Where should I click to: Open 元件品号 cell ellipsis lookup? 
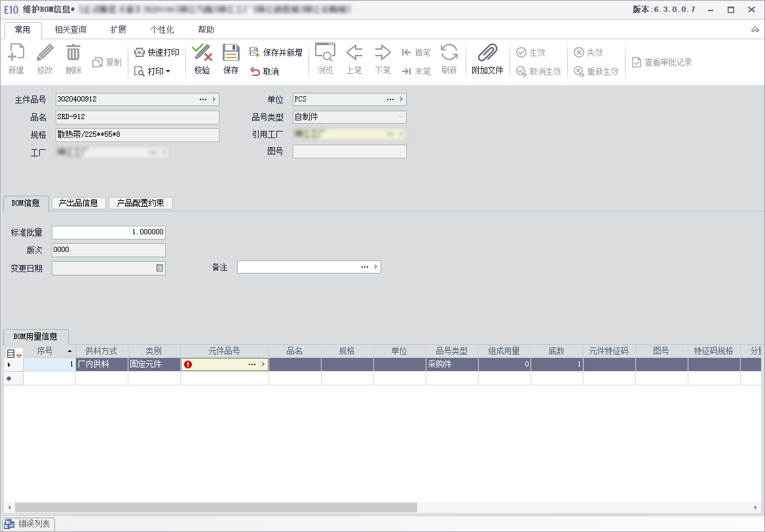click(x=252, y=364)
